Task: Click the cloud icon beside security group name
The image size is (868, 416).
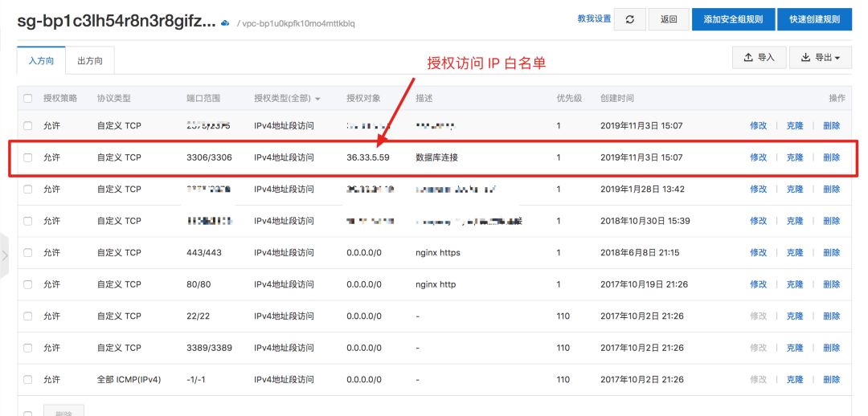Action: 225,22
